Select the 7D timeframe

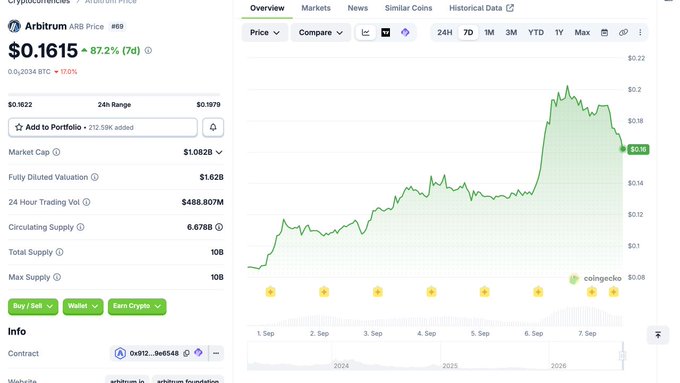468,33
